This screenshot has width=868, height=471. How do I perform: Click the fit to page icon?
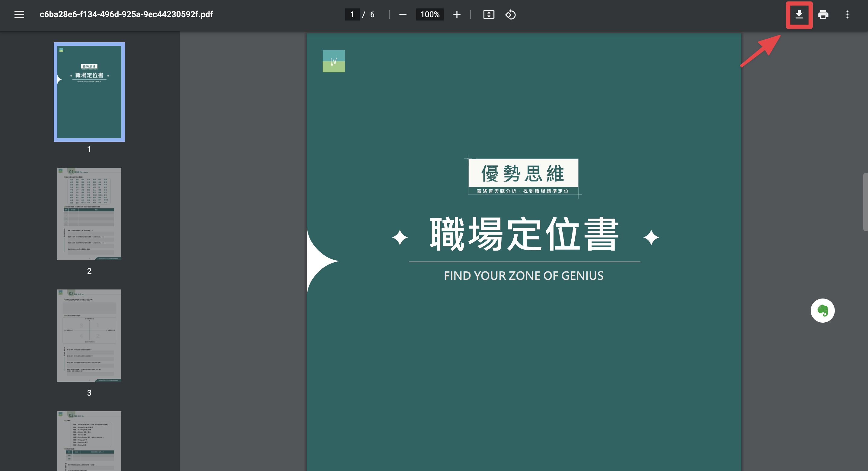489,14
